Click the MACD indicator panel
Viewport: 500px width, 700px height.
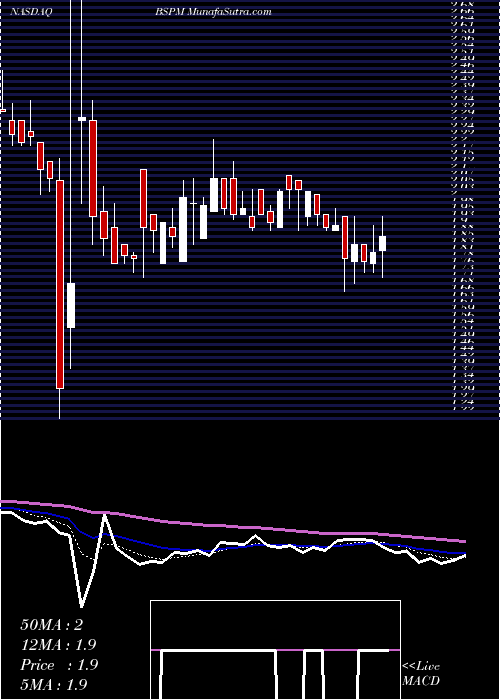tap(275, 650)
